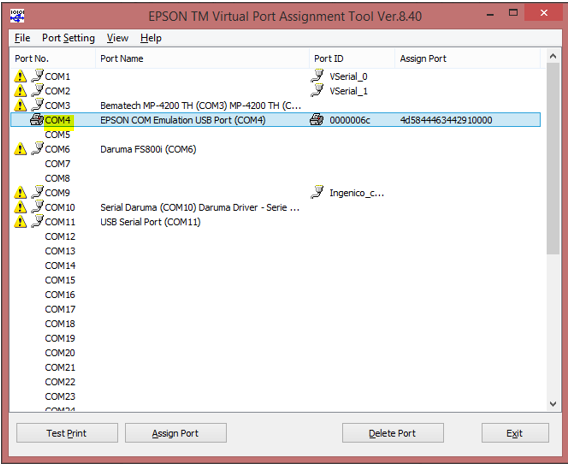Click the warning icon next to COM1
This screenshot has height=464, width=571.
(x=20, y=76)
